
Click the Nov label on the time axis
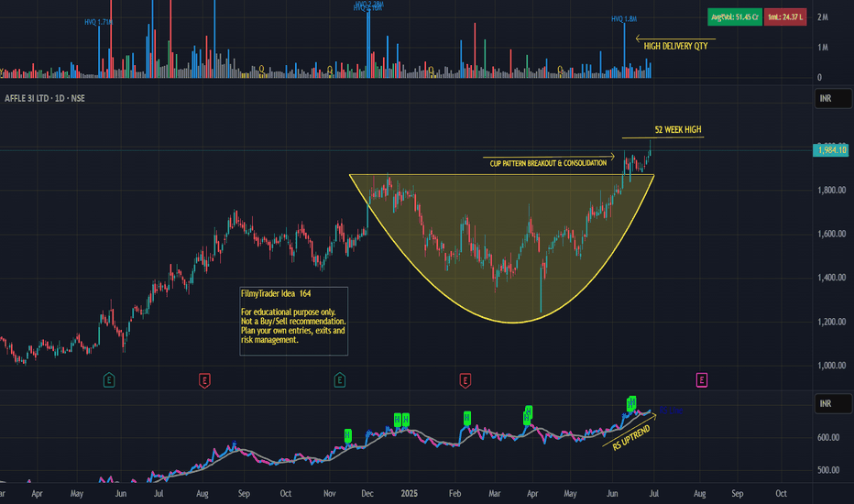(330, 494)
